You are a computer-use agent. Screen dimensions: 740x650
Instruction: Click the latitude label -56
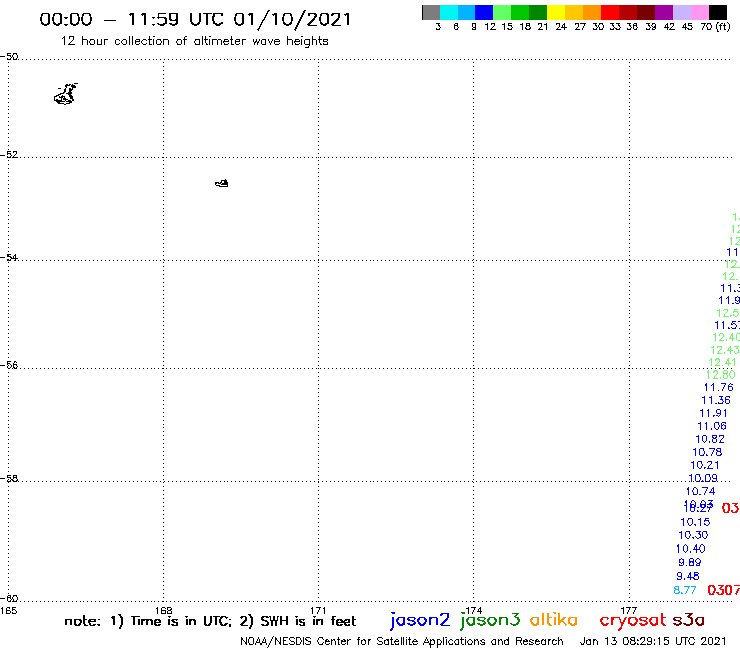pos(9,365)
